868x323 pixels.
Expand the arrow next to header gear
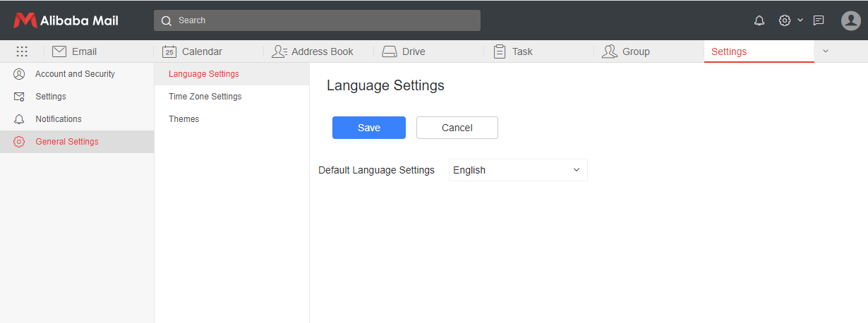point(800,20)
